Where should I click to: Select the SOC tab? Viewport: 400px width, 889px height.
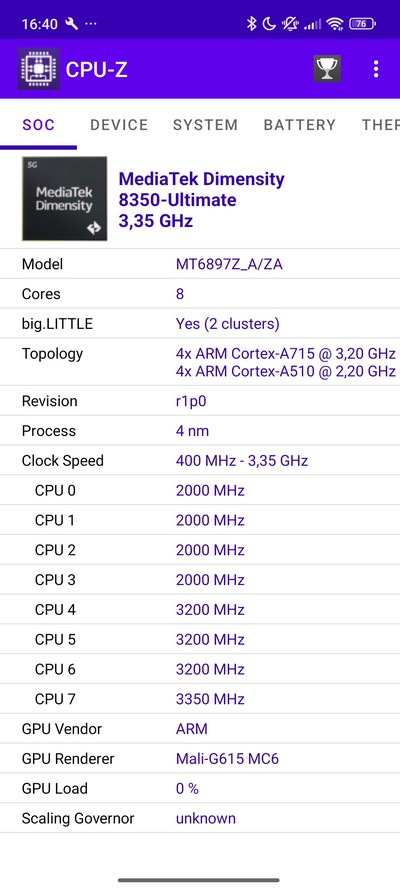(39, 125)
